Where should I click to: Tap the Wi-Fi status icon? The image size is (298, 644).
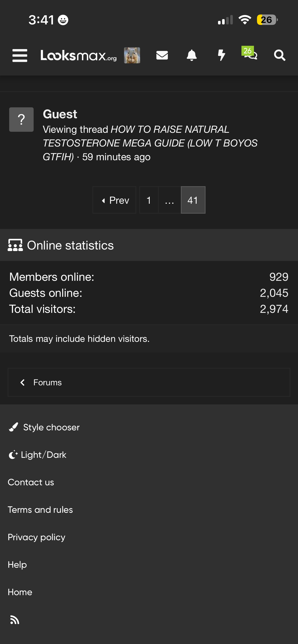click(245, 20)
